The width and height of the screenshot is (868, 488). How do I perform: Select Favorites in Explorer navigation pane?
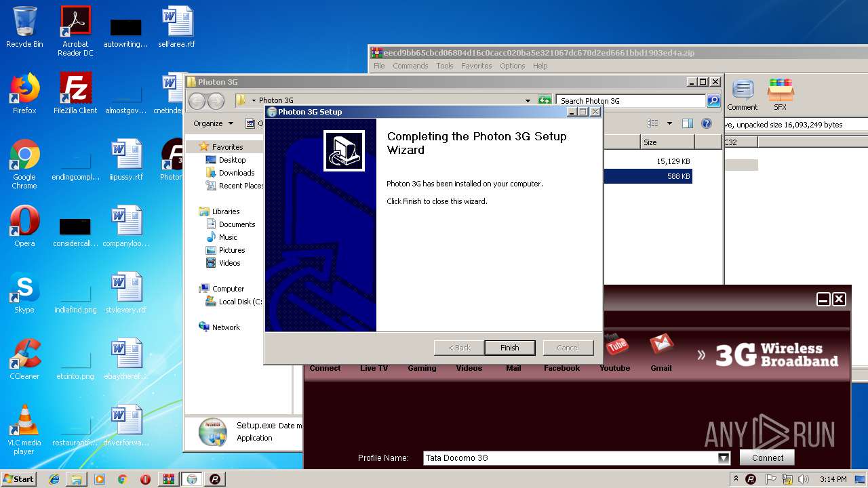coord(227,147)
